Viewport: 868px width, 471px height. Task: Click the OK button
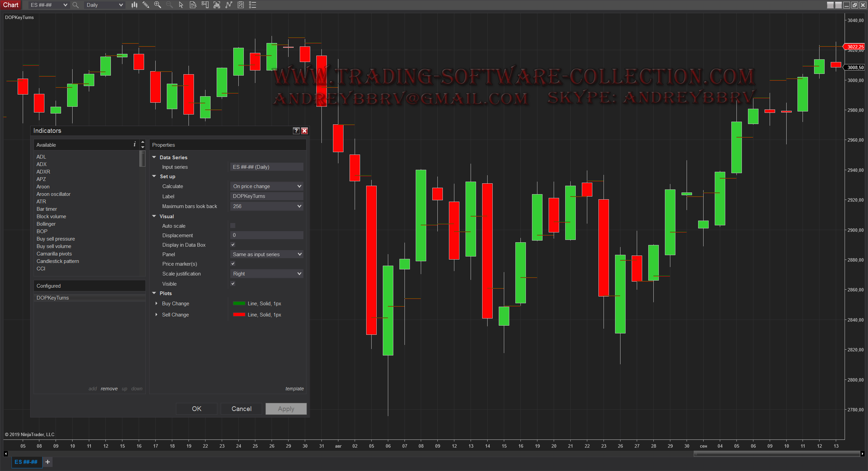pos(197,409)
